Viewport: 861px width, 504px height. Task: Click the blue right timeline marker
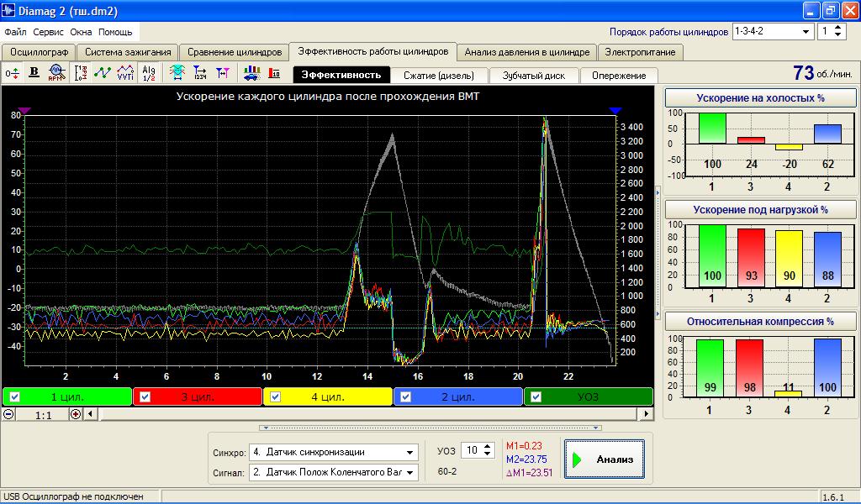615,111
